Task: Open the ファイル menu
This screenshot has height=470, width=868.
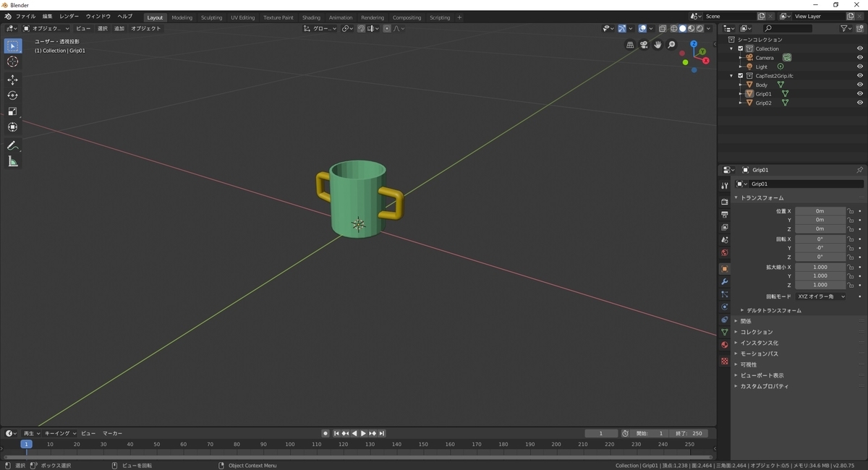Action: 25,17
